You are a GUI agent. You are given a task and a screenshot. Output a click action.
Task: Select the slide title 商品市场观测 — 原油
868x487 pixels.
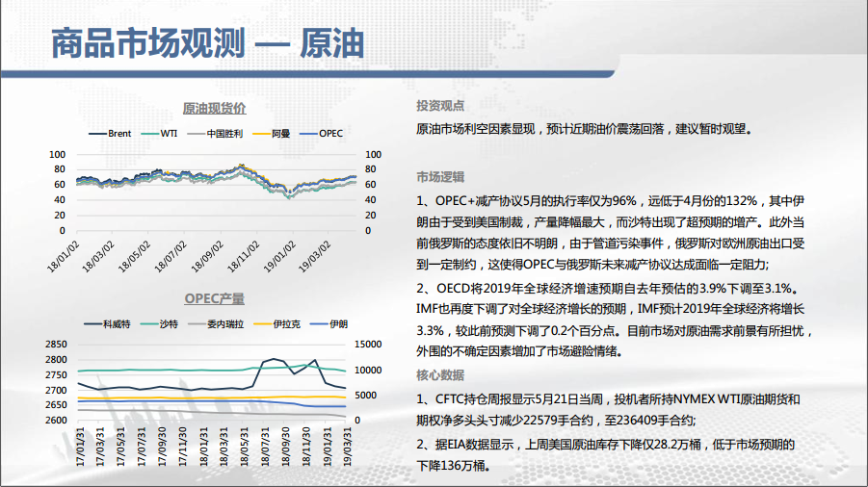pos(206,43)
